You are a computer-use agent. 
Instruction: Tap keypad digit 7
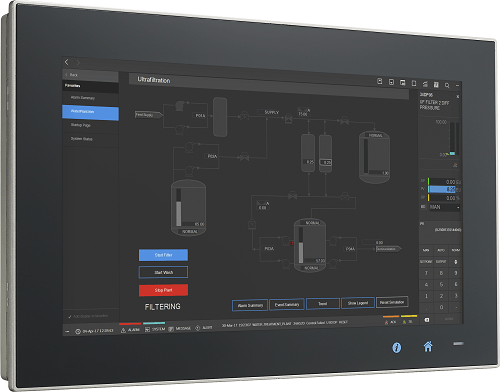(x=426, y=273)
